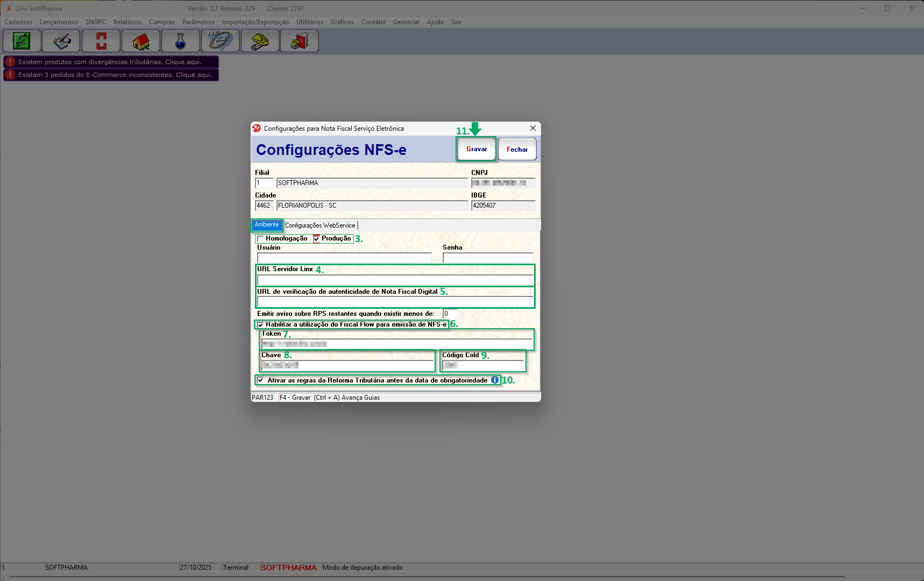Open the Importação/Exportação menu
Image resolution: width=924 pixels, height=581 pixels.
255,22
